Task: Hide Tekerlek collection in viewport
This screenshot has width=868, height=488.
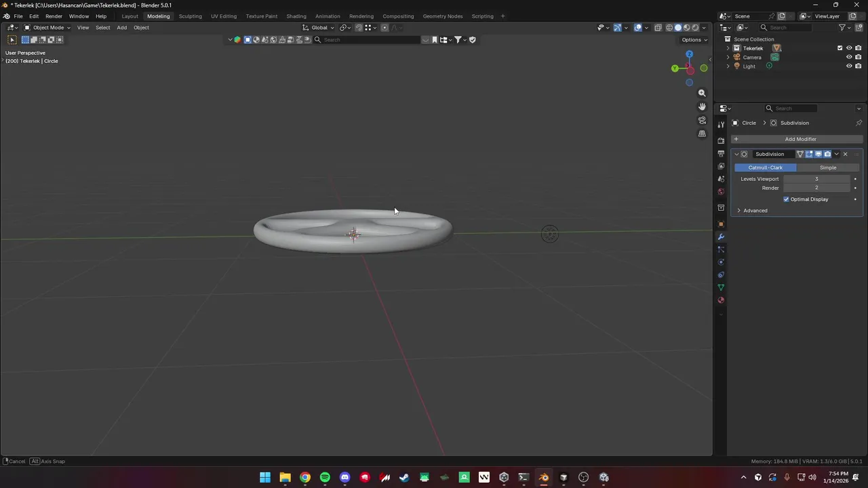Action: (849, 48)
